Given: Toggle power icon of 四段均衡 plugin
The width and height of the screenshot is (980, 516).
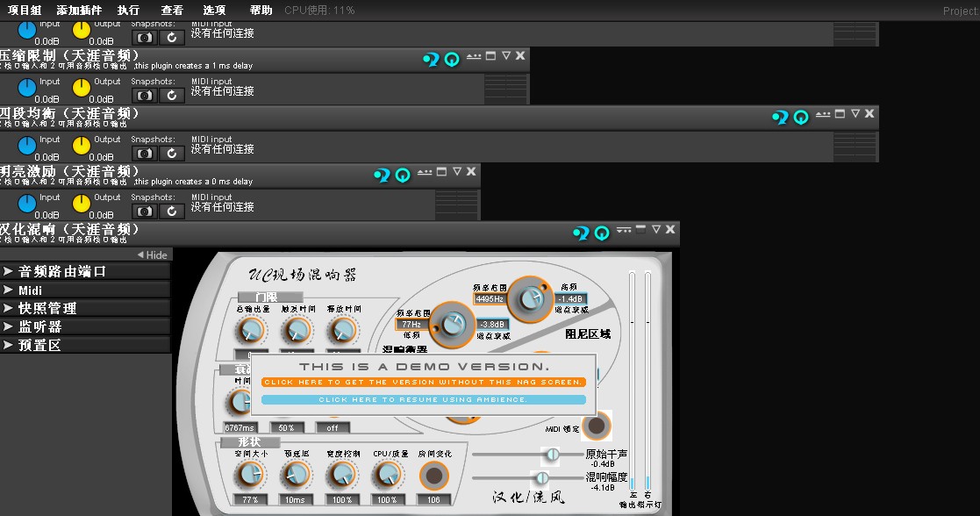Looking at the screenshot, I should 801,117.
